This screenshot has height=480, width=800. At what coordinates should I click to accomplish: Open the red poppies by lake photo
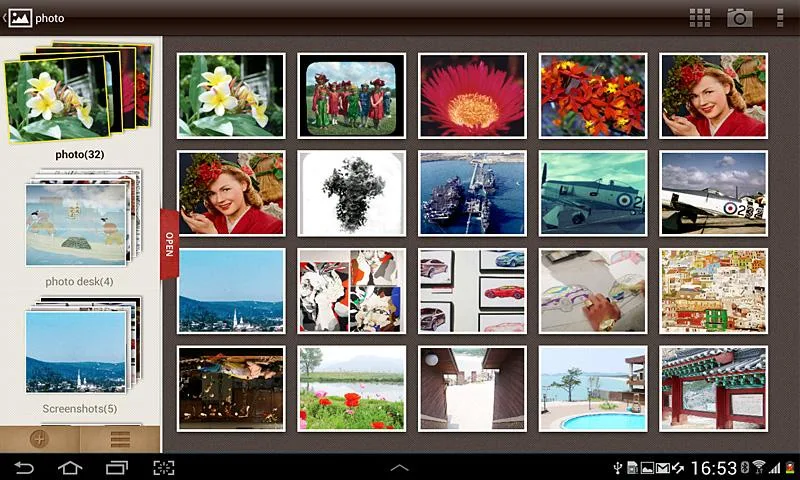[x=352, y=389]
